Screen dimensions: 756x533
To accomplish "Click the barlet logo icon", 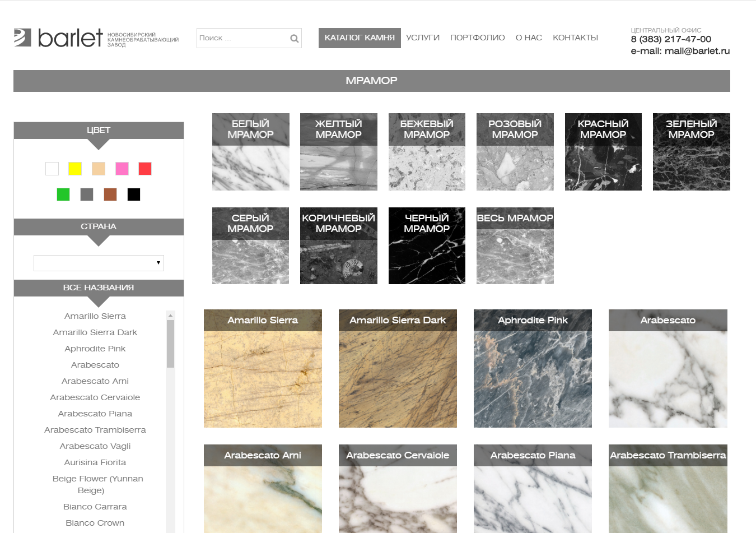I will [x=22, y=38].
